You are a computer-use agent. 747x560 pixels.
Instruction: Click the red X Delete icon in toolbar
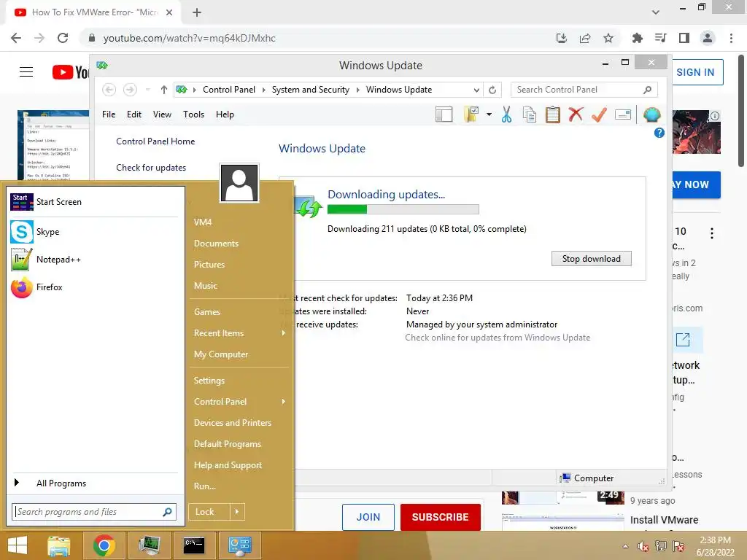coord(576,114)
